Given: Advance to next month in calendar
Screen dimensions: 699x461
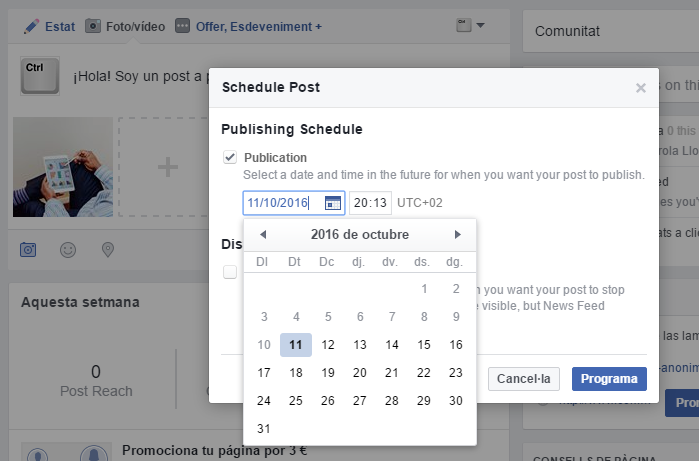Looking at the screenshot, I should 457,235.
